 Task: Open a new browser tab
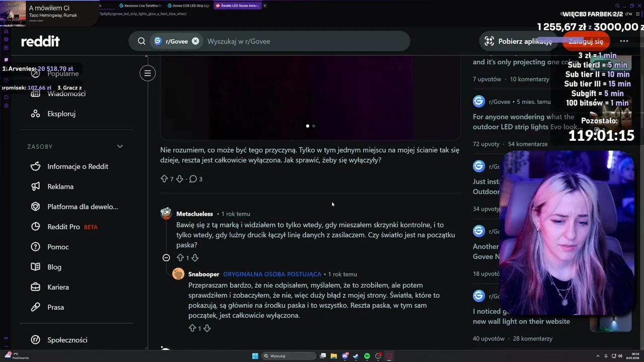265,6
